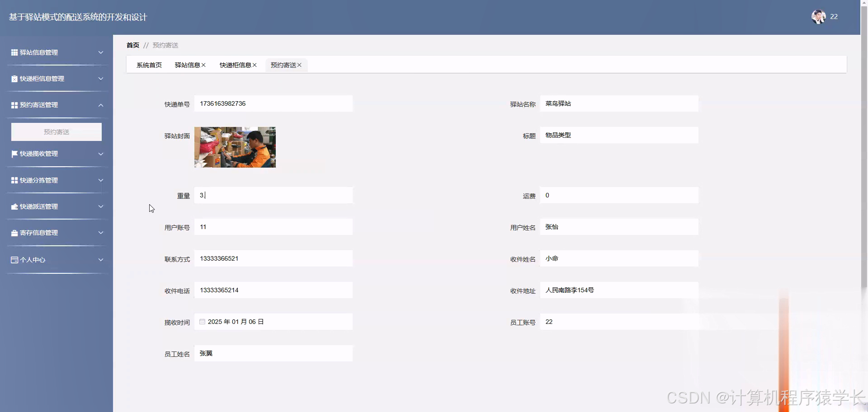The image size is (868, 412).
Task: Expand 驿站信息管理 menu chevron
Action: (x=101, y=52)
